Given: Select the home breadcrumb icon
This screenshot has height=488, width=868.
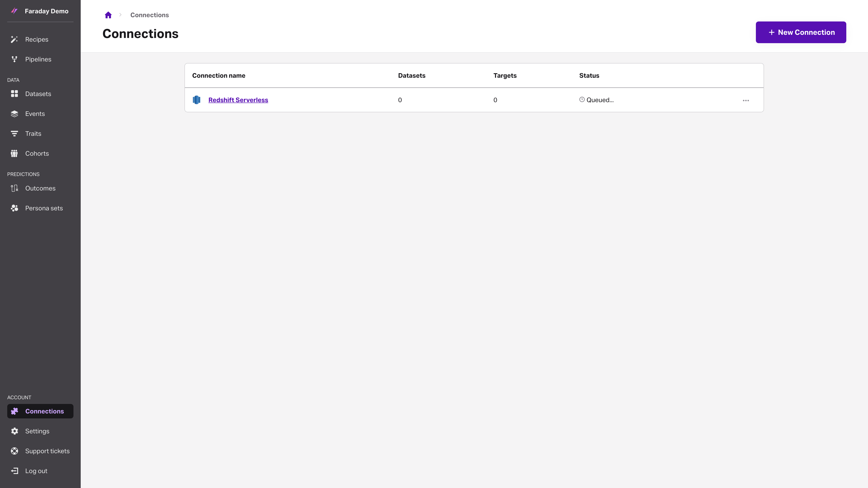Looking at the screenshot, I should 108,15.
